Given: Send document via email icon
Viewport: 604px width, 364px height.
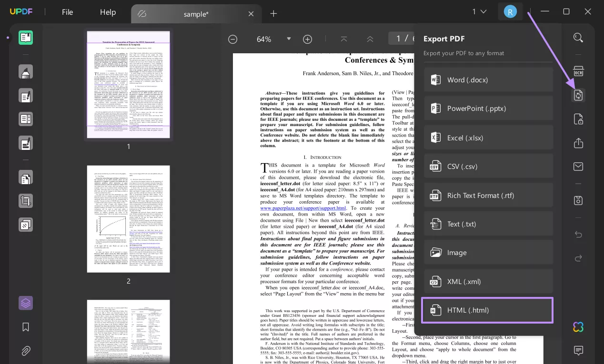Looking at the screenshot, I should pos(578,167).
